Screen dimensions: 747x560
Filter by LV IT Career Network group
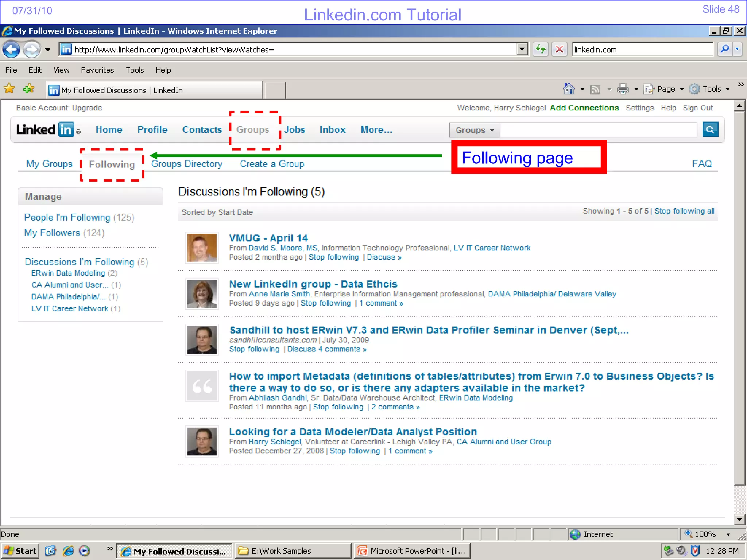76,308
